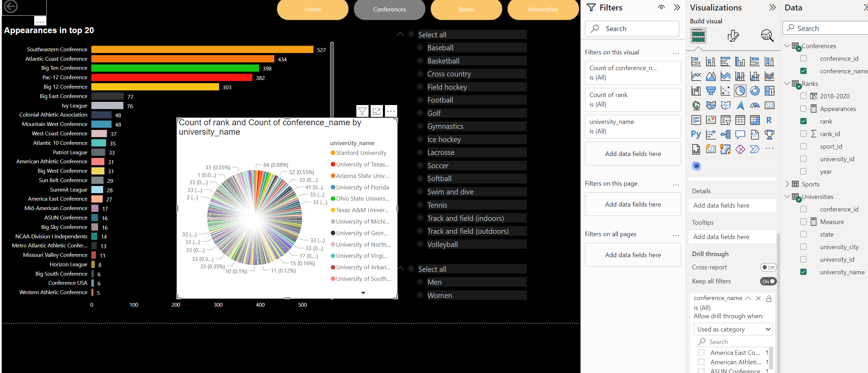Open the Conferences page button

(390, 9)
